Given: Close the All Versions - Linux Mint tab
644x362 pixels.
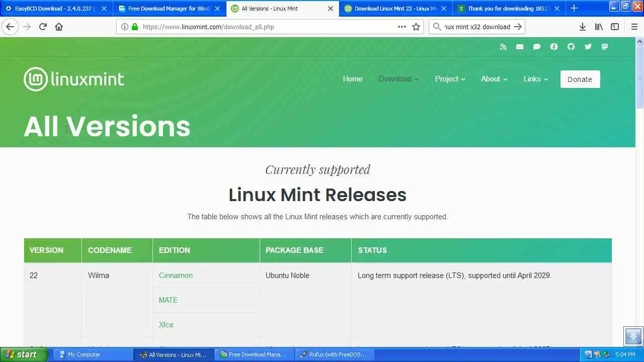Looking at the screenshot, I should [x=331, y=9].
